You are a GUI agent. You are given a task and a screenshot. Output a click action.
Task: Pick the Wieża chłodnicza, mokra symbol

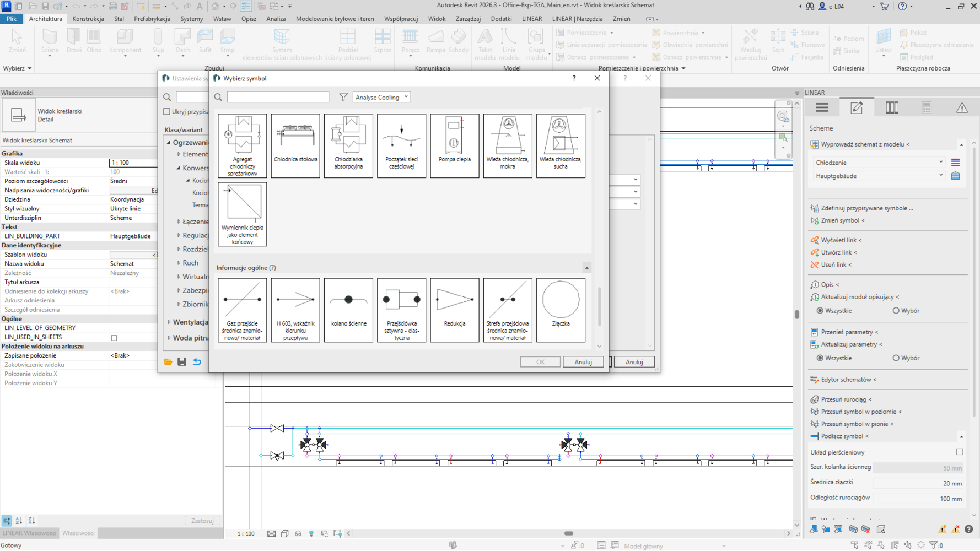coord(507,145)
